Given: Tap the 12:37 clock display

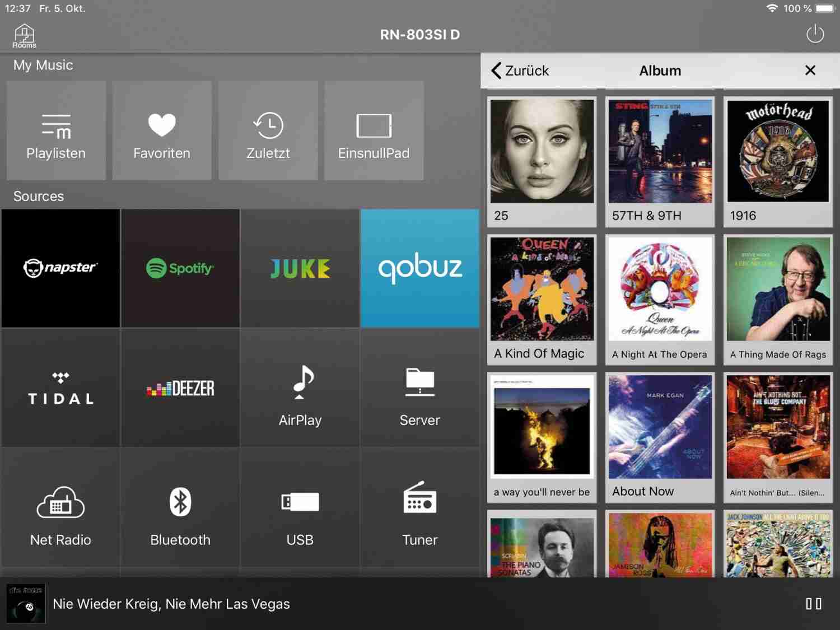Looking at the screenshot, I should [17, 8].
